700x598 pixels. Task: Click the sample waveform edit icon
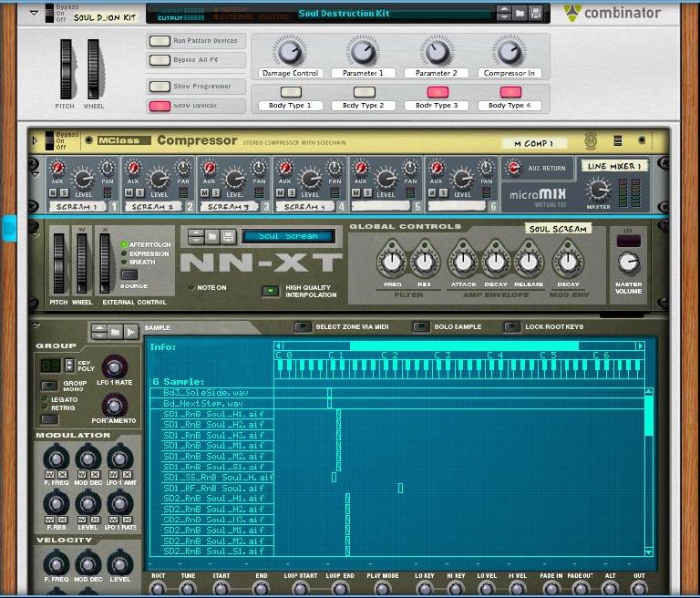click(x=131, y=332)
